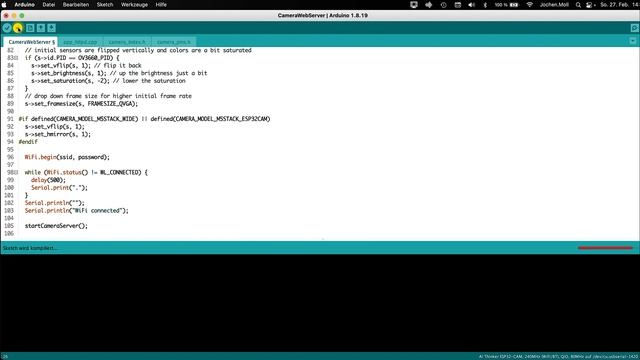640x360 pixels.
Task: Click the startCameraServer(); code line
Action: pos(56,226)
